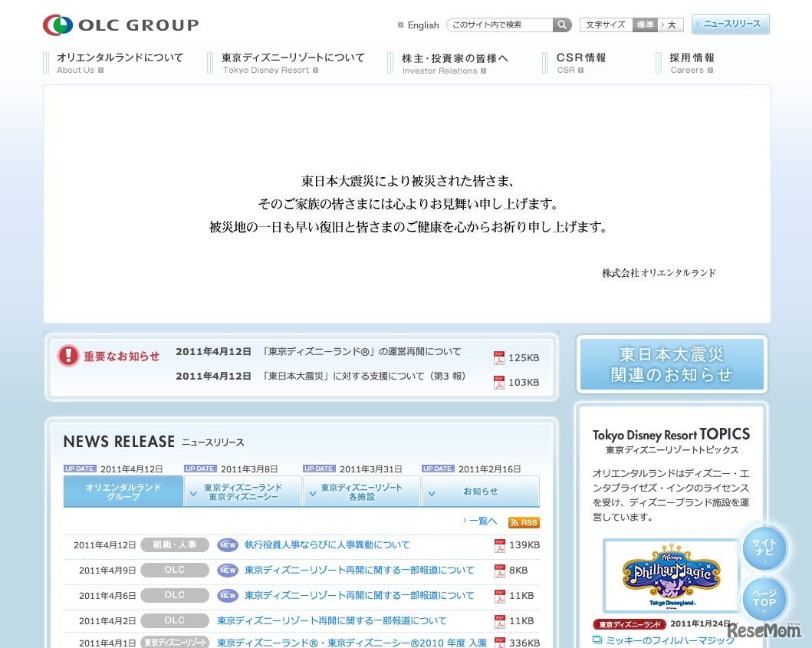Select 東京ディズニーランド 東京ディズニーシー news tab
Screen dimensions: 812x648
click(x=243, y=491)
